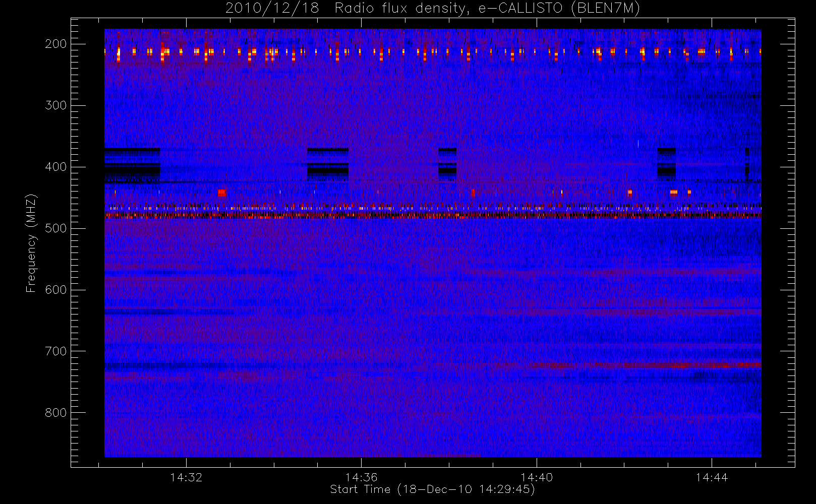The height and width of the screenshot is (504, 816).
Task: Click the 14:40 time tick label
Action: click(x=537, y=477)
